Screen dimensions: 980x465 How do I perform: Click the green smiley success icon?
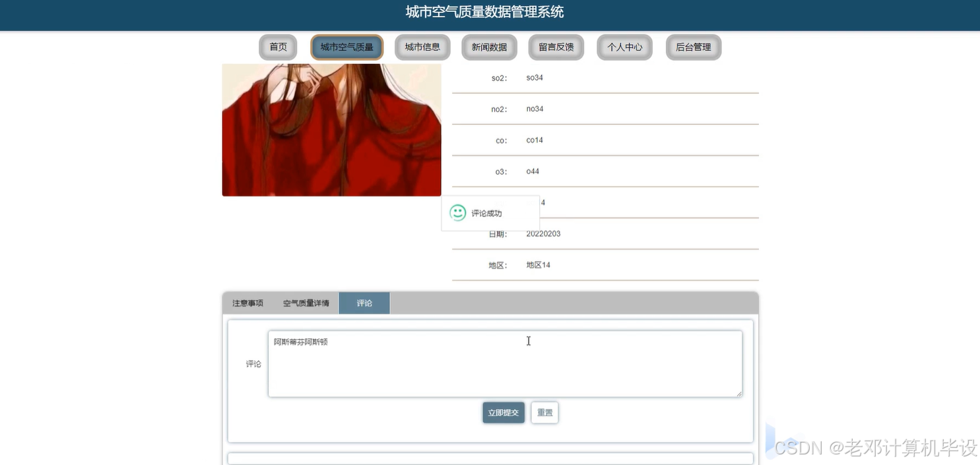click(x=458, y=213)
